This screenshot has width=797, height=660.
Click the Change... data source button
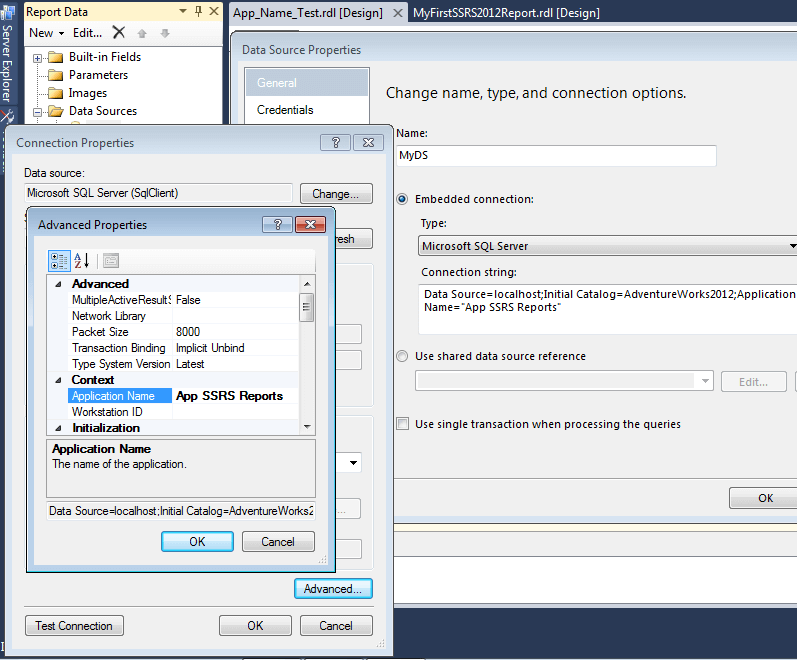[336, 194]
